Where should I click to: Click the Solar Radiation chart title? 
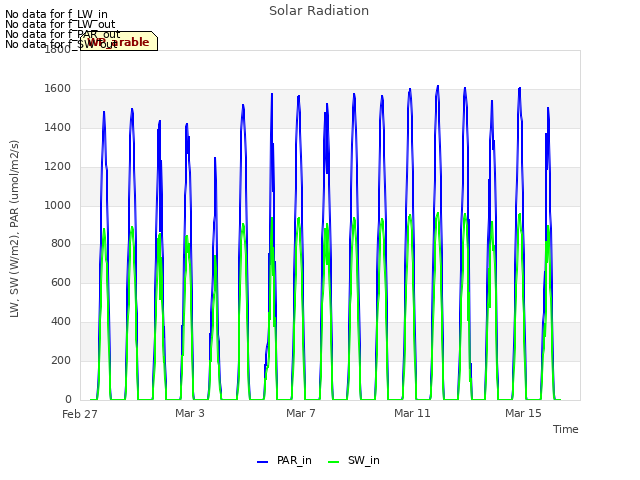pos(319,11)
